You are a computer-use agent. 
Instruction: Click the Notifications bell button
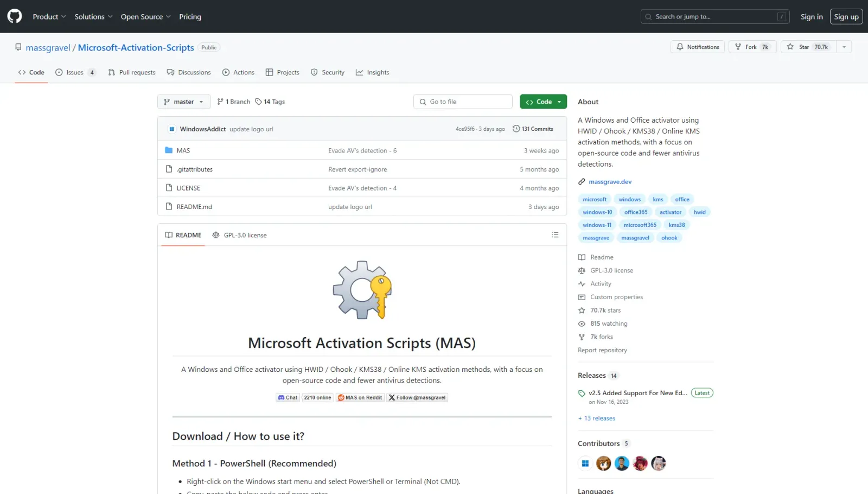click(x=697, y=47)
